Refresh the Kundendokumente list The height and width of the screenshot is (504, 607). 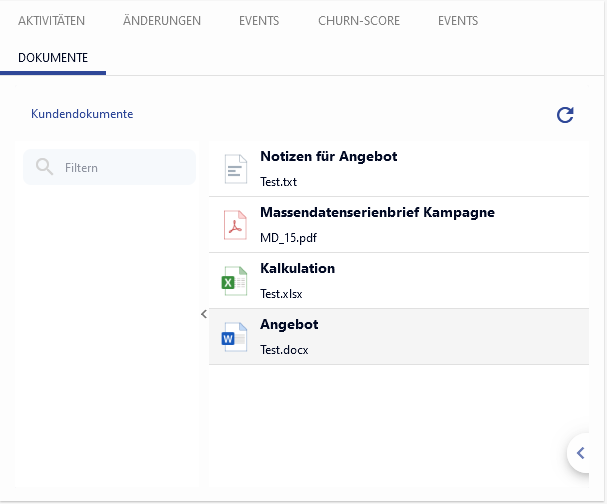(x=565, y=115)
